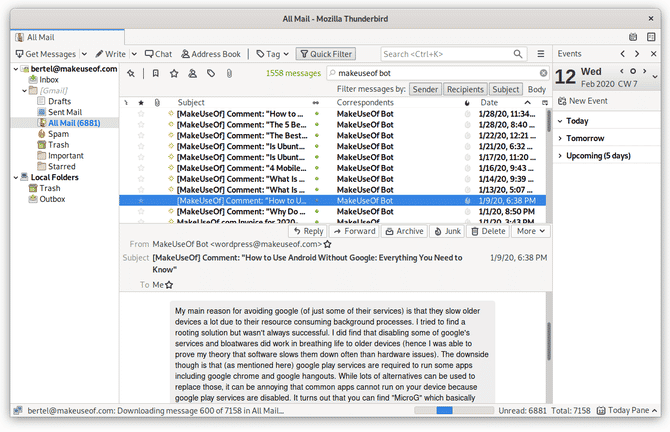Toggle the starred messages filter icon
The height and width of the screenshot is (432, 670).
click(x=174, y=73)
